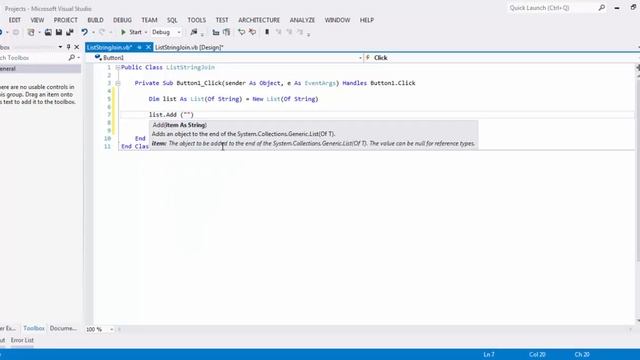Click the navigate backward code icon
Image resolution: width=640 pixels, height=360 pixels.
[x=242, y=32]
